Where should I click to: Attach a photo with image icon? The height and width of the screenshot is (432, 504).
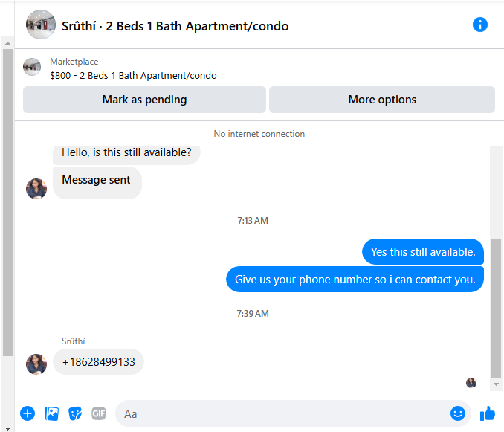pyautogui.click(x=51, y=413)
